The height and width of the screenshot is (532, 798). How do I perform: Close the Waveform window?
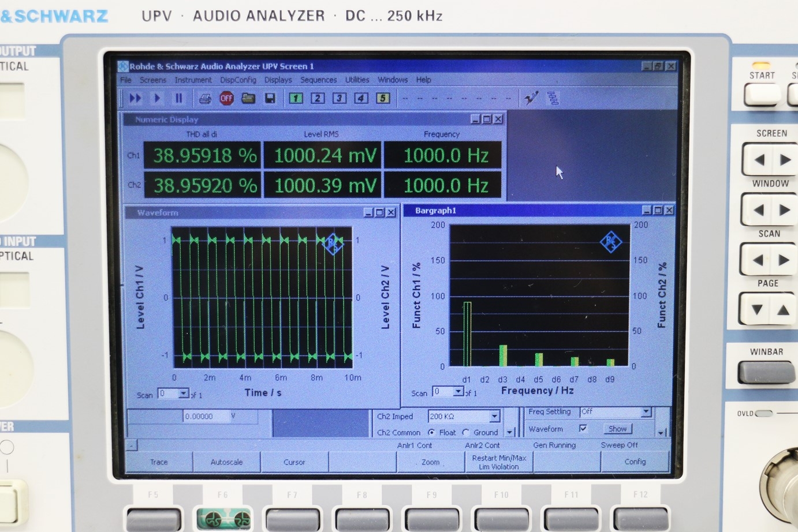point(391,212)
